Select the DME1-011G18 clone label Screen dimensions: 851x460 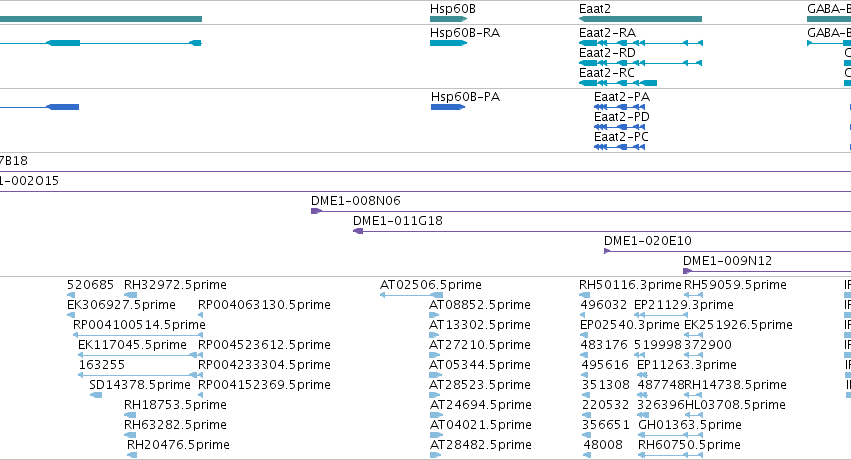click(x=398, y=221)
